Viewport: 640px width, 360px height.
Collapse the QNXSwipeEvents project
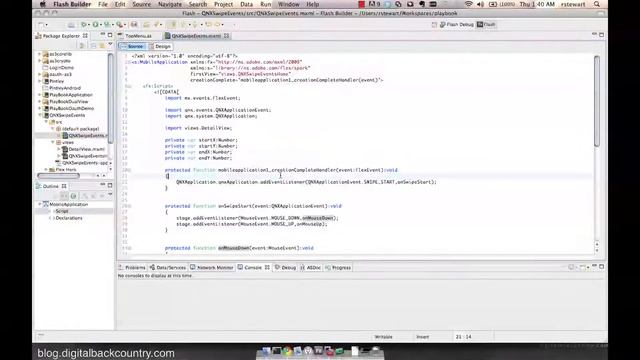(40, 115)
